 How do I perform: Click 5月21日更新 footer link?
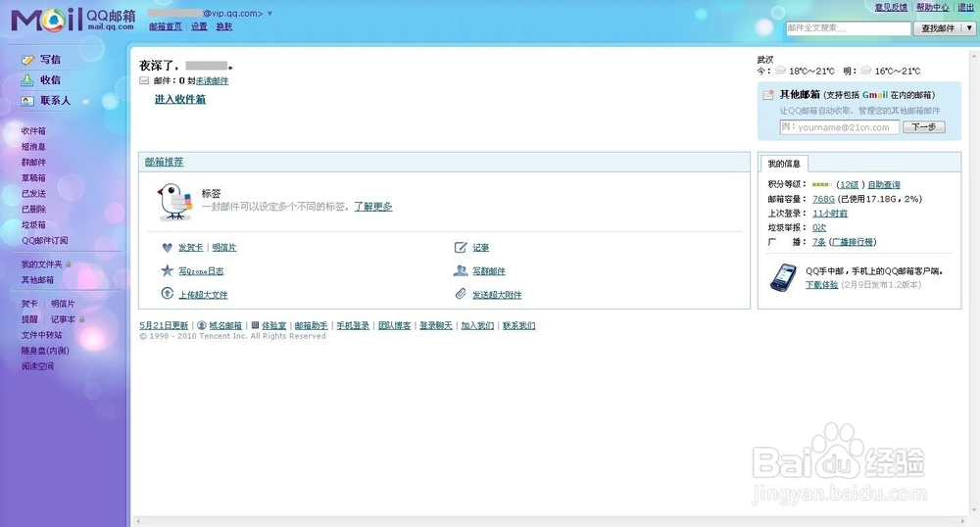pyautogui.click(x=164, y=325)
